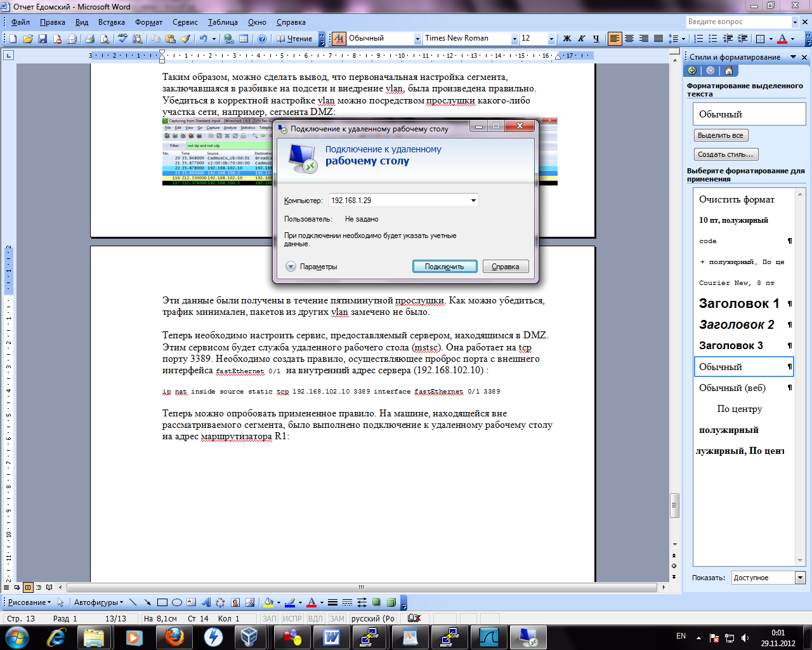Insert WordArt with the slanted A icon
This screenshot has width=812, height=650.
206,602
